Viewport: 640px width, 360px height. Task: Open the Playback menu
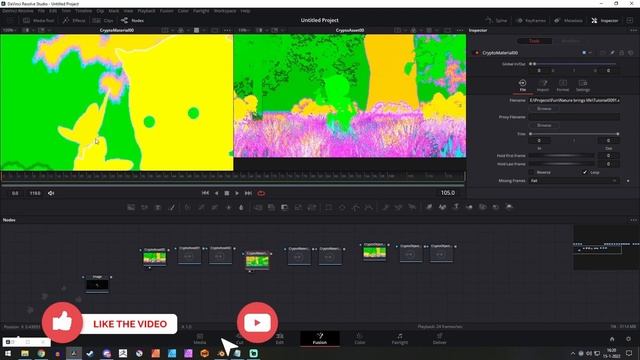coord(146,11)
